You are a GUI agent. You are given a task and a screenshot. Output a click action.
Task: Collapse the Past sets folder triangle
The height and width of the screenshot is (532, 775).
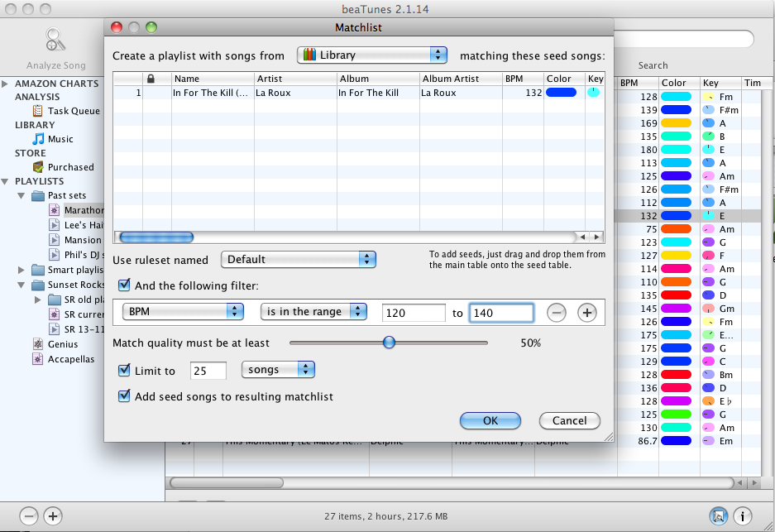tap(22, 196)
